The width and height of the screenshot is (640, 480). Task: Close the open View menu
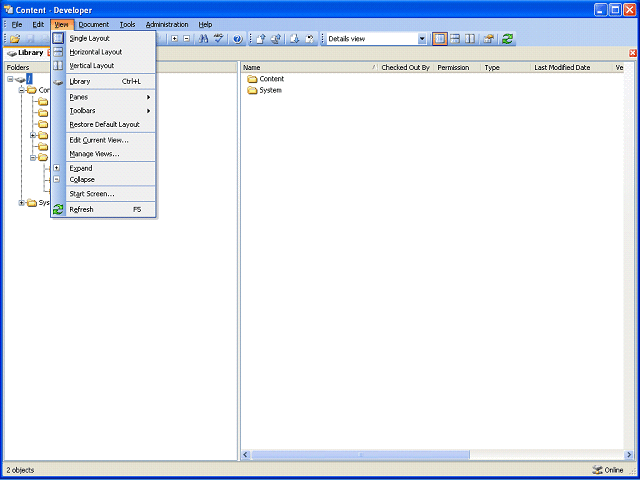[62, 24]
